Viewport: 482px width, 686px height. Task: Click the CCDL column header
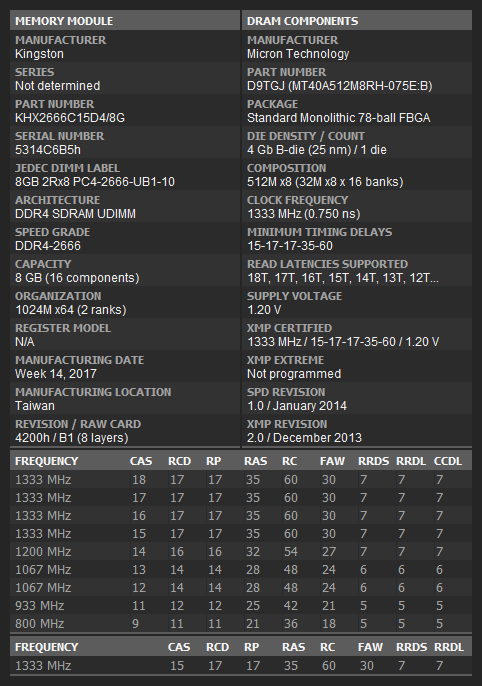447,461
